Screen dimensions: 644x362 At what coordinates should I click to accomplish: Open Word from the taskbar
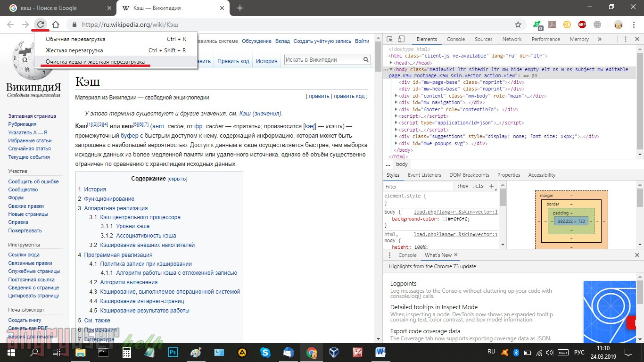380,352
